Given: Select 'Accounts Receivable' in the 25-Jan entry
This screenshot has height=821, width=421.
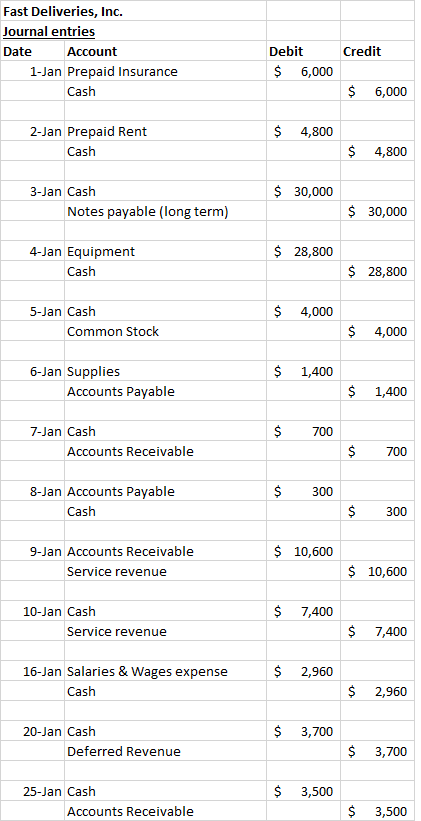Looking at the screenshot, I should 165,811.
